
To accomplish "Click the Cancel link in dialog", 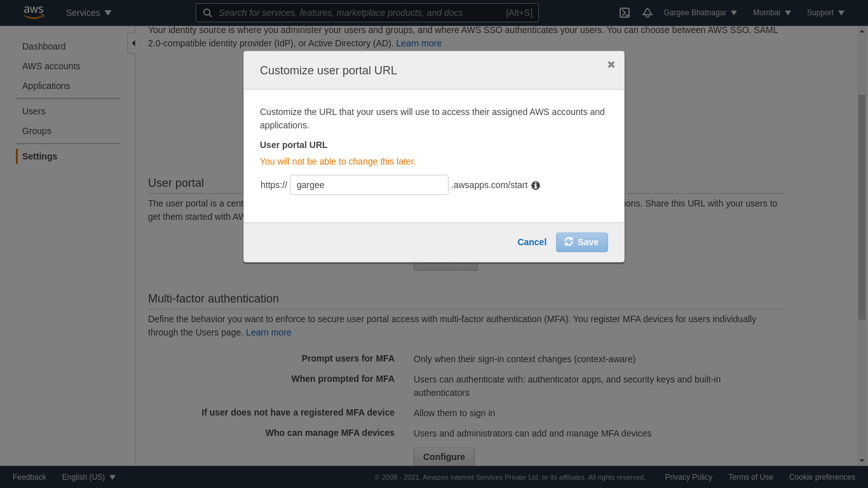I will [x=532, y=242].
